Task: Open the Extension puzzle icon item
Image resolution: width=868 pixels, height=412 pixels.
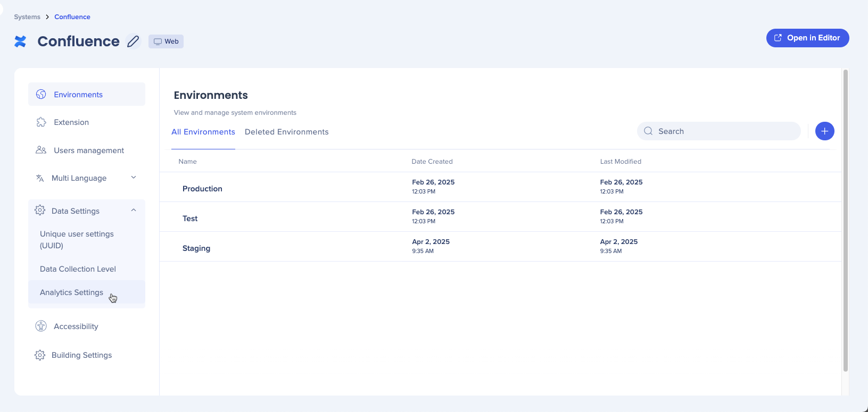Action: [41, 122]
